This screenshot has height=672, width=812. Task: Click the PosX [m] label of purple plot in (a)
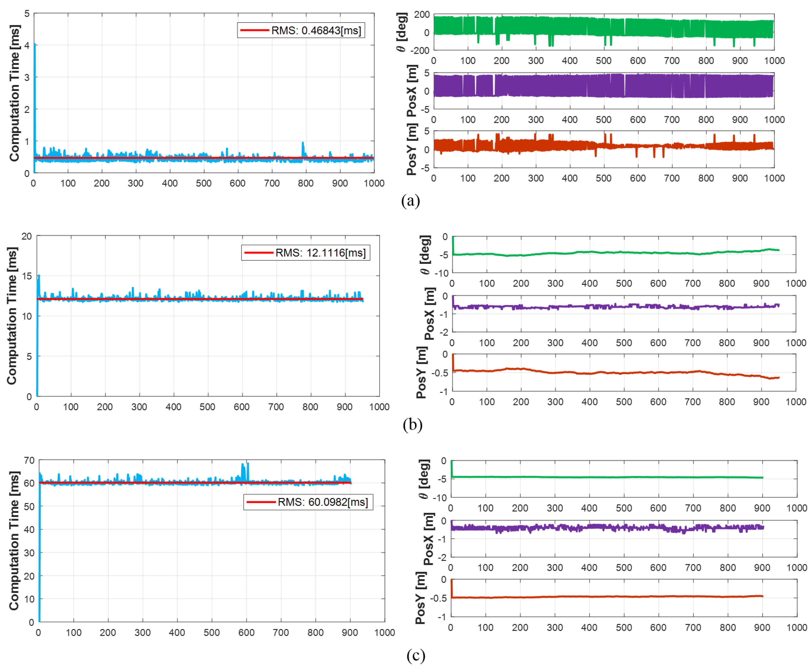click(412, 91)
